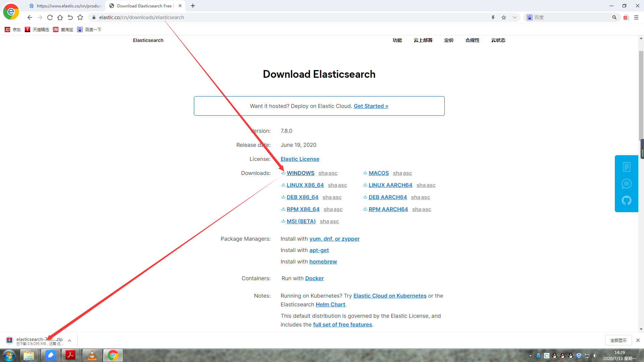Bookmark the page with the toolbar star

80,17
